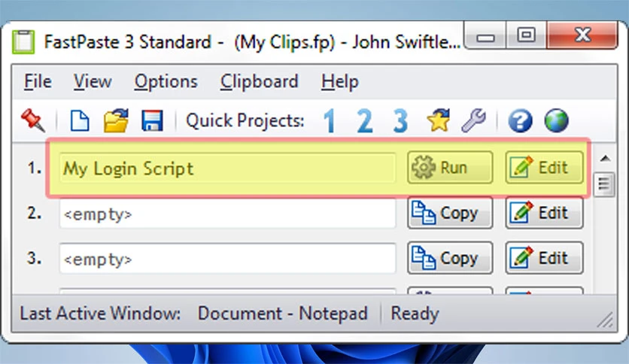629x364 pixels.
Task: Close the FastPaste window
Action: [x=582, y=36]
